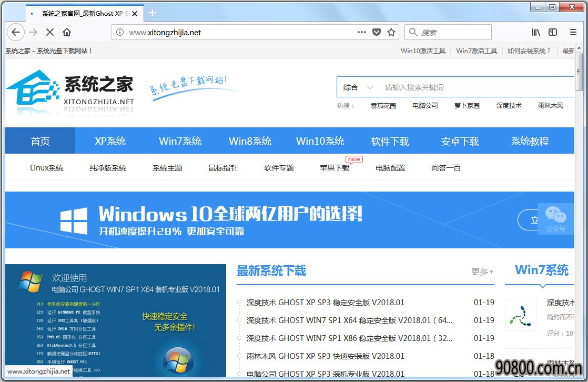Open the 苹果下载 link
588x382 pixels.
[334, 168]
